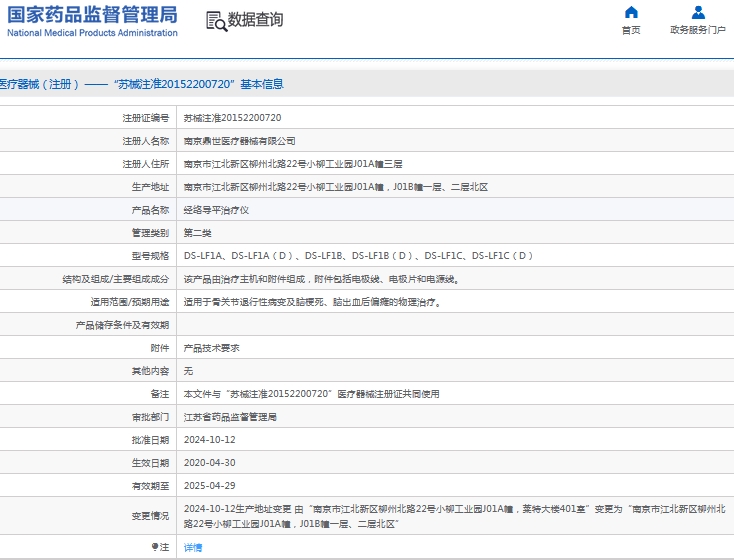The image size is (734, 560).
Task: Open the 政务服务门户 user icon
Action: point(698,12)
